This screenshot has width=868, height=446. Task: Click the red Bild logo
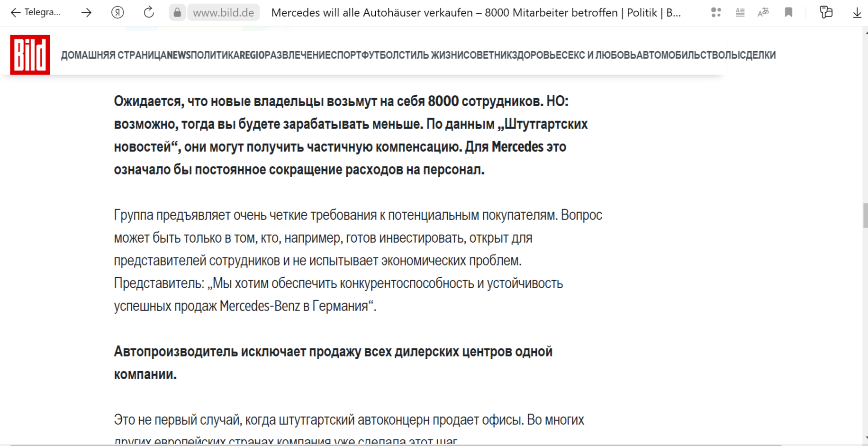click(30, 55)
